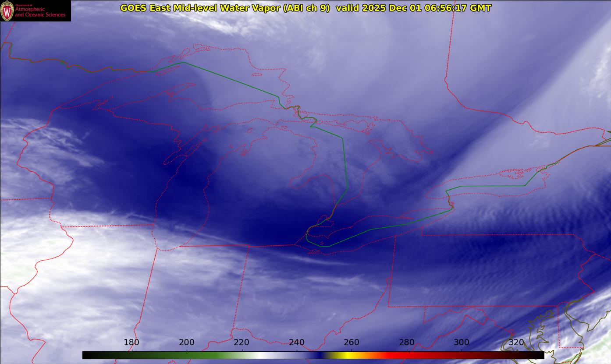Screen dimensions: 611x364
Task: Select the 200 colorbar tick label
Action: pos(187,343)
